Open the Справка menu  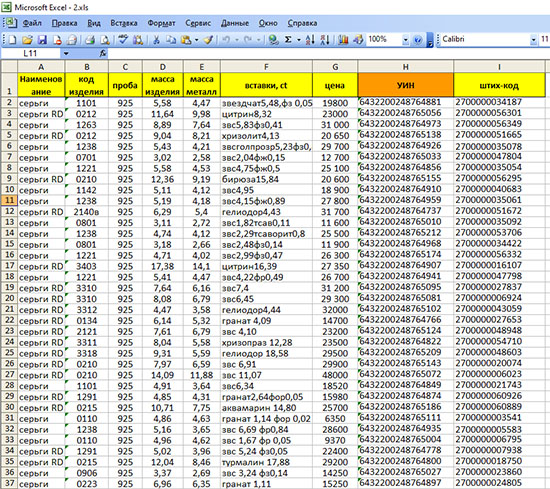click(x=302, y=23)
